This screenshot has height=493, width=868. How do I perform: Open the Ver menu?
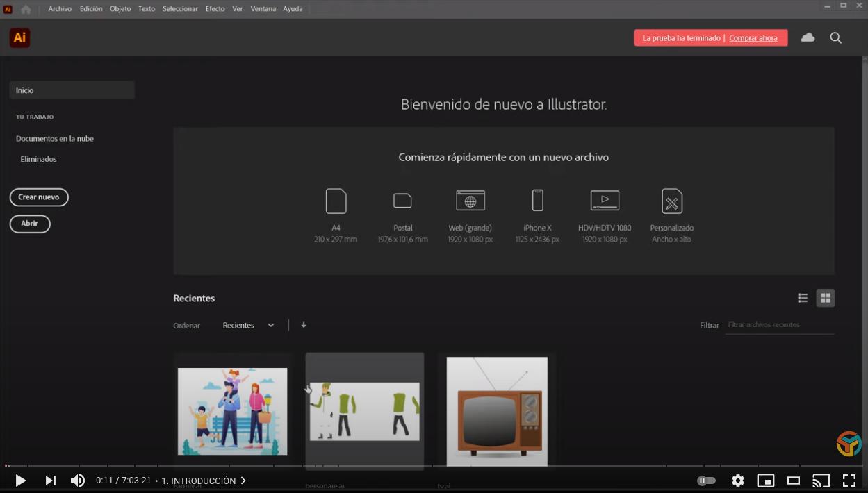(x=238, y=9)
